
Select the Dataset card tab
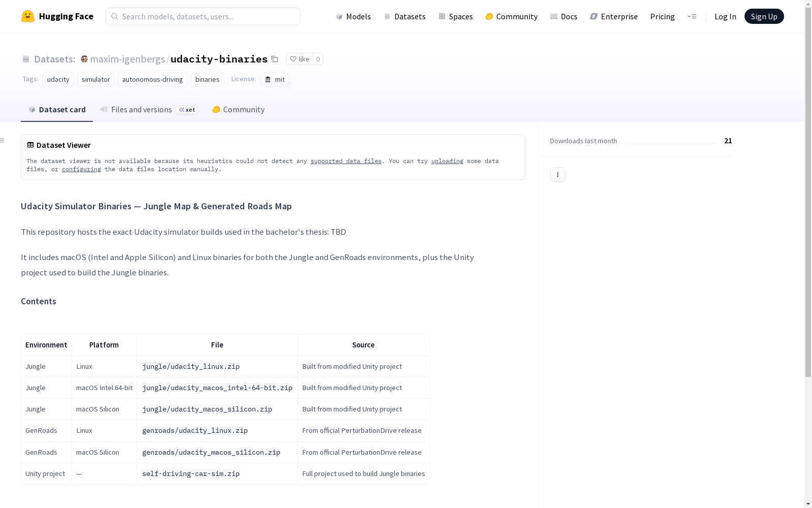click(x=57, y=110)
